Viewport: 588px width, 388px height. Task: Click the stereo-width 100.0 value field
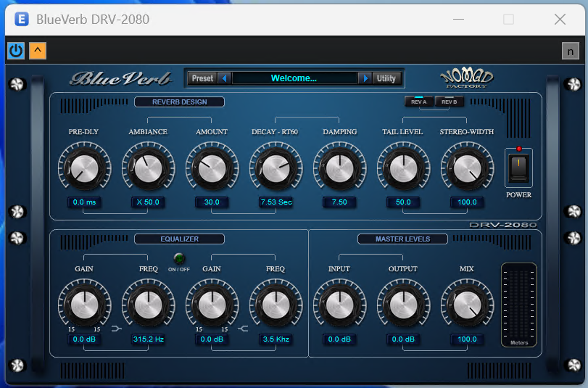(x=467, y=202)
